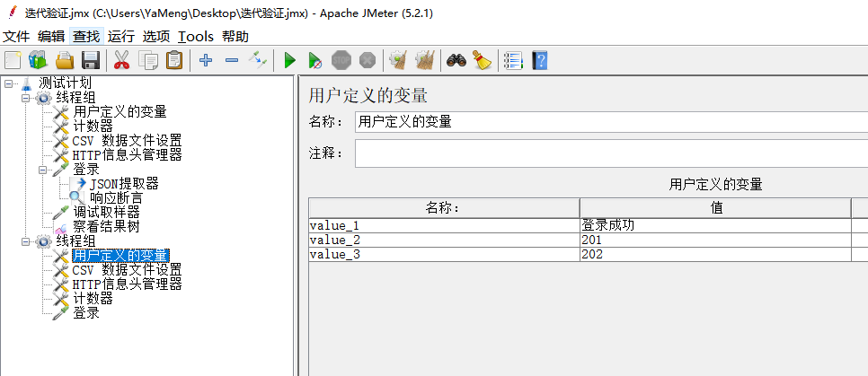Click the Clear All double-broom icon

coord(424,60)
